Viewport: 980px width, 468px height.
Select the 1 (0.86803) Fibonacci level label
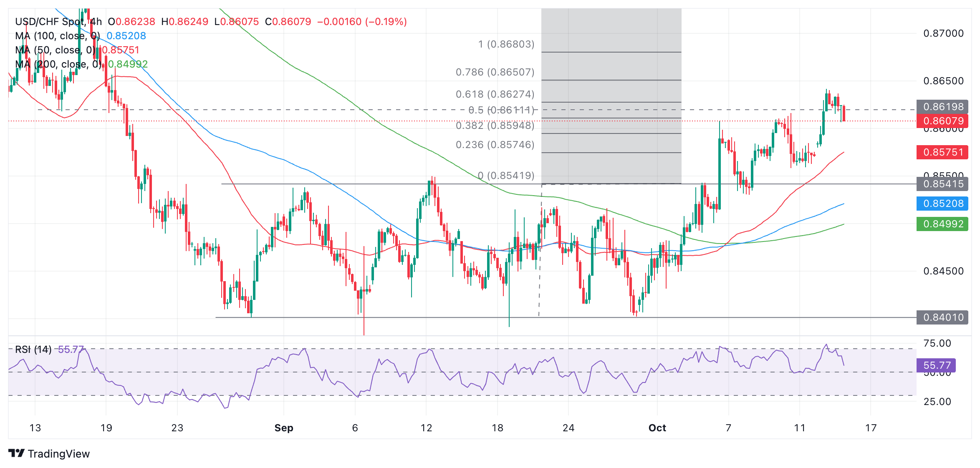click(506, 44)
